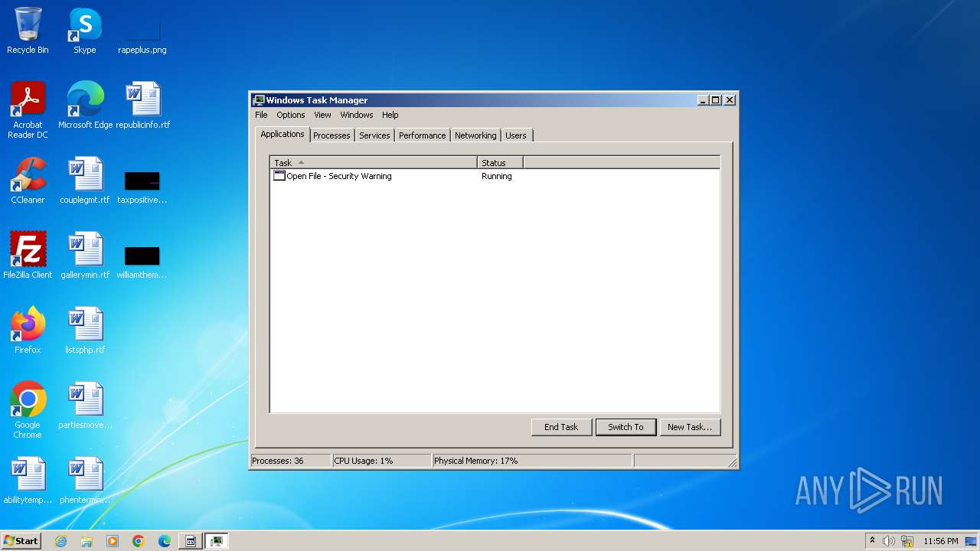
Task: Open the Options menu
Action: (291, 115)
